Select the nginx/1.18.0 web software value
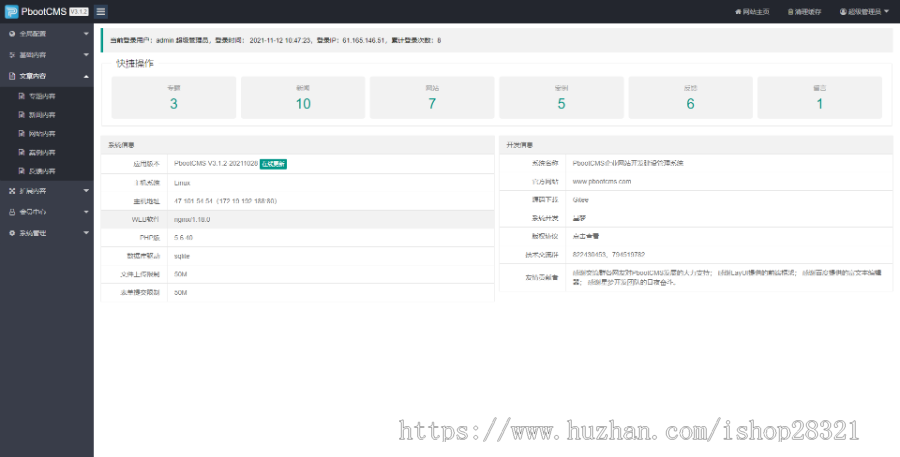This screenshot has height=457, width=900. pyautogui.click(x=192, y=219)
